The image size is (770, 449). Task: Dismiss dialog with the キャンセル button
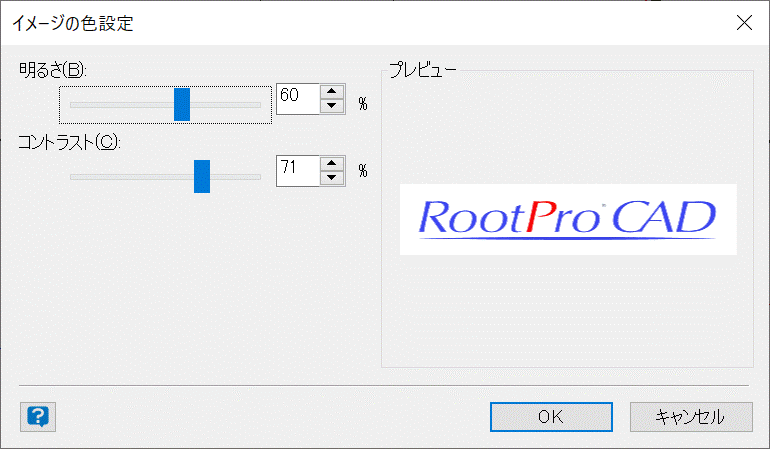coord(691,417)
